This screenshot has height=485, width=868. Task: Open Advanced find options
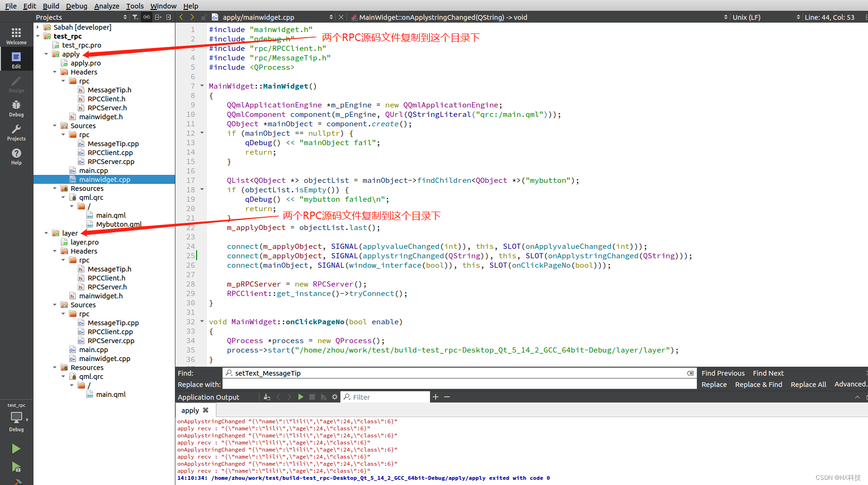(850, 384)
